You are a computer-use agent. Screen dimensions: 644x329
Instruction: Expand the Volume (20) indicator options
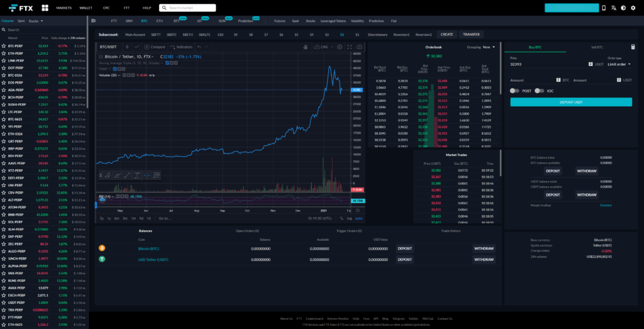pos(119,75)
